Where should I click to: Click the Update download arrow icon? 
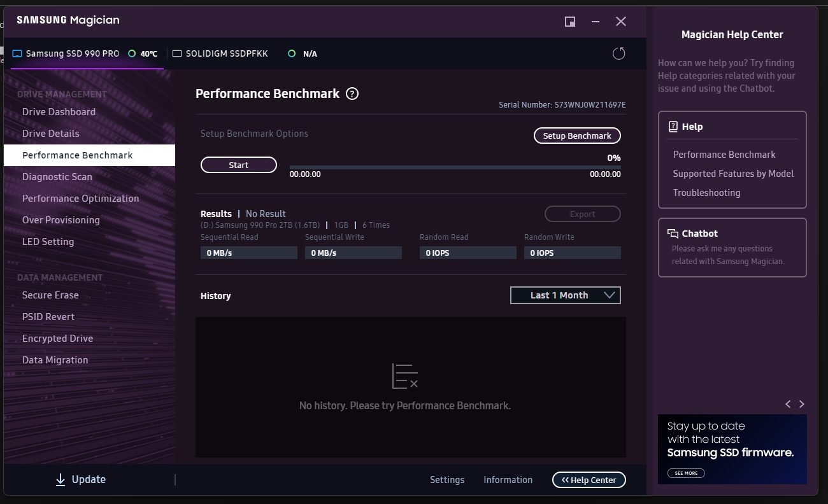click(x=61, y=480)
